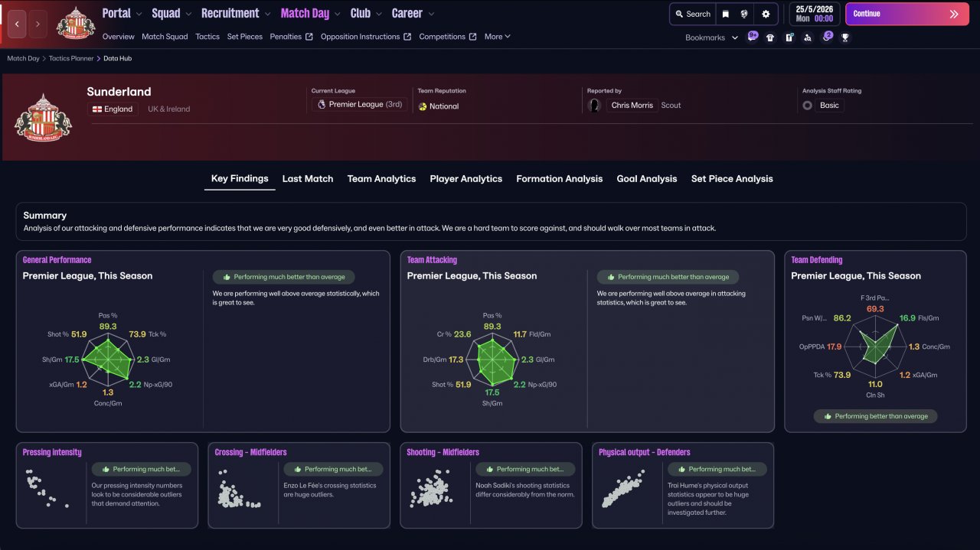Click the General Performance radar chart

tap(107, 360)
